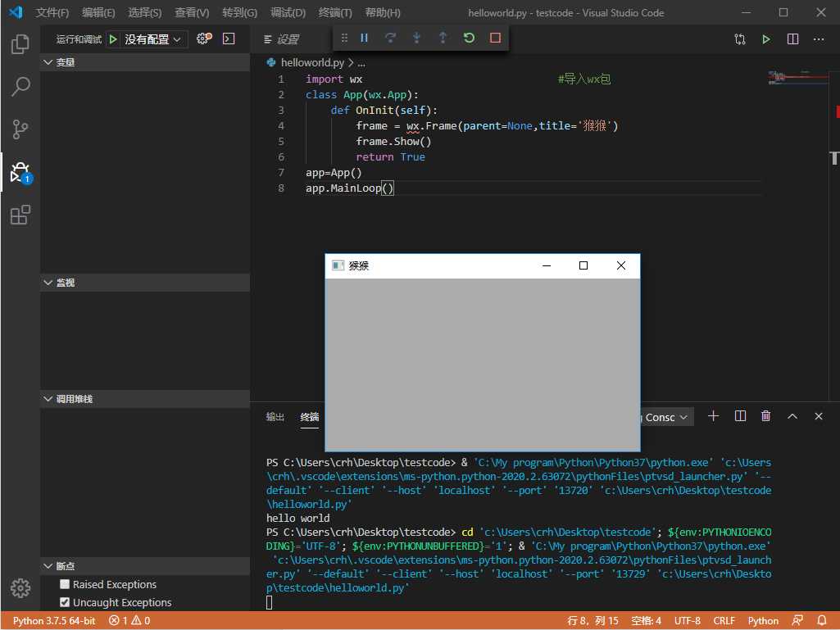Viewport: 840px width, 630px height.
Task: Switch to the 输出 panel tab
Action: (x=275, y=417)
